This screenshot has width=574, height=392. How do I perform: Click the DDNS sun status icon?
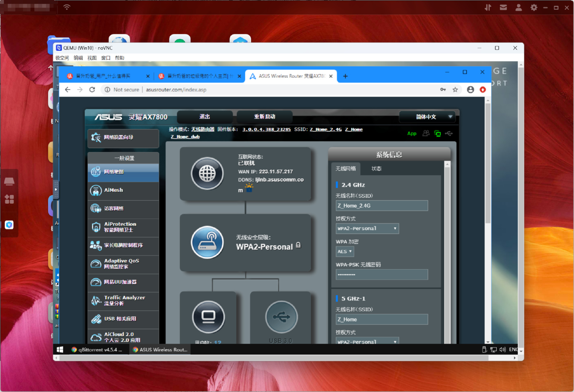tap(249, 188)
